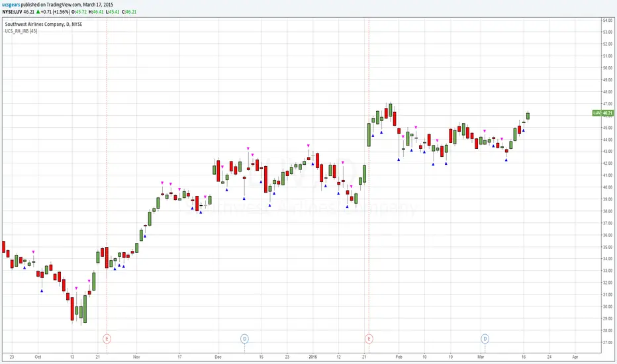617x364 pixels.
Task: Click the 27.00 price axis label
Action: coord(608,342)
